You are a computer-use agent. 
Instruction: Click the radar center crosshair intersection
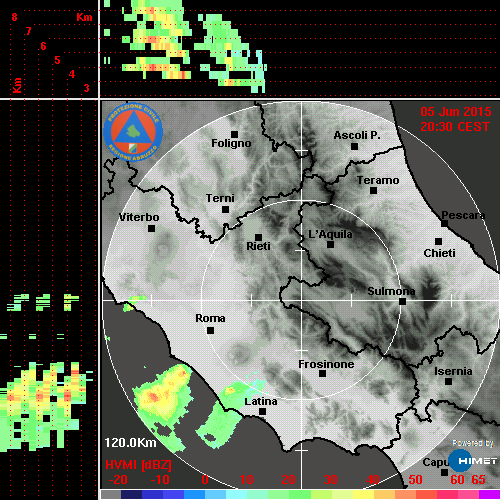302,300
